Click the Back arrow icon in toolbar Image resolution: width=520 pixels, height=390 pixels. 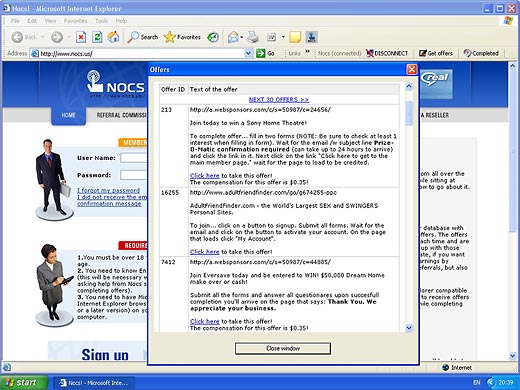click(x=17, y=37)
